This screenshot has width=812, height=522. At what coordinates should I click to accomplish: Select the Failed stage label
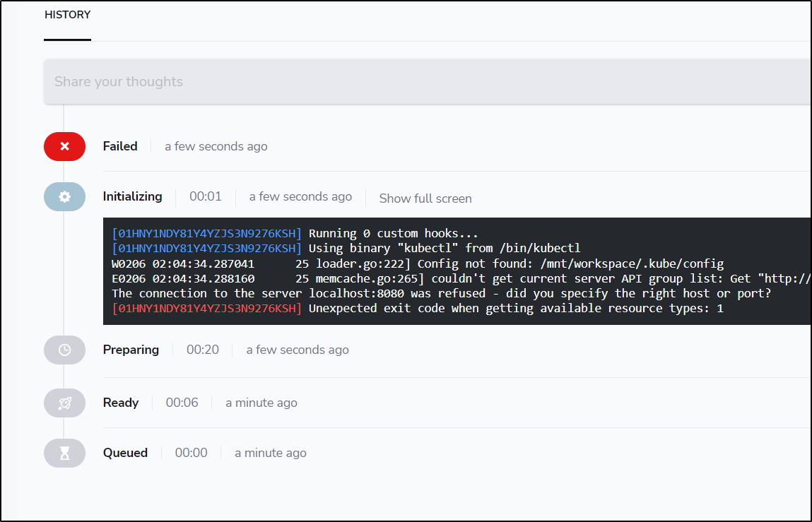[120, 146]
